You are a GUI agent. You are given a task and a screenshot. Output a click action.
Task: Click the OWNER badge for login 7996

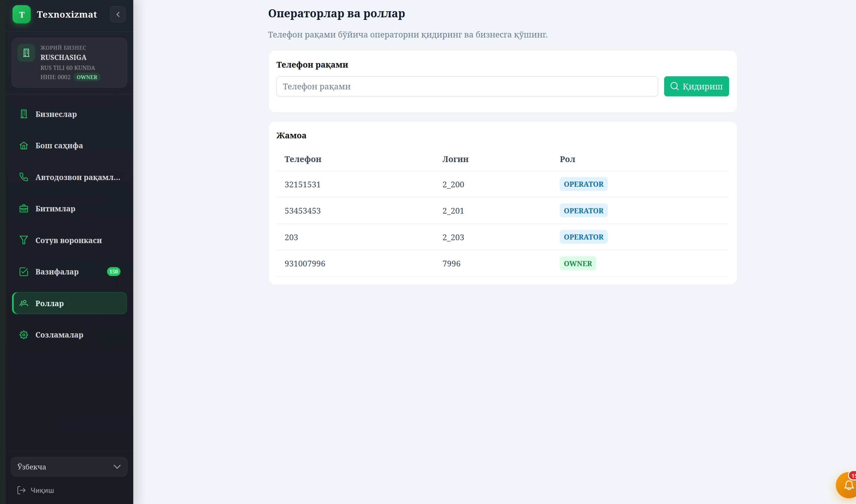[x=578, y=263]
